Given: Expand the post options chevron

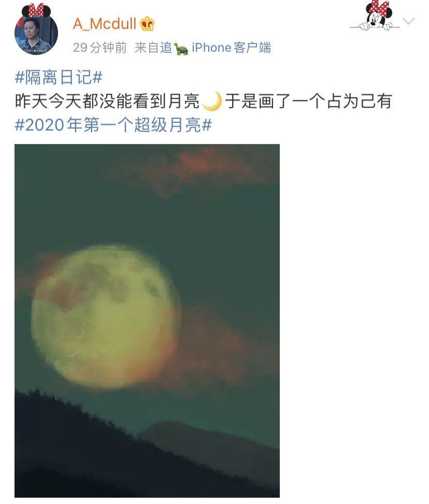Looking at the screenshot, I should (x=408, y=21).
